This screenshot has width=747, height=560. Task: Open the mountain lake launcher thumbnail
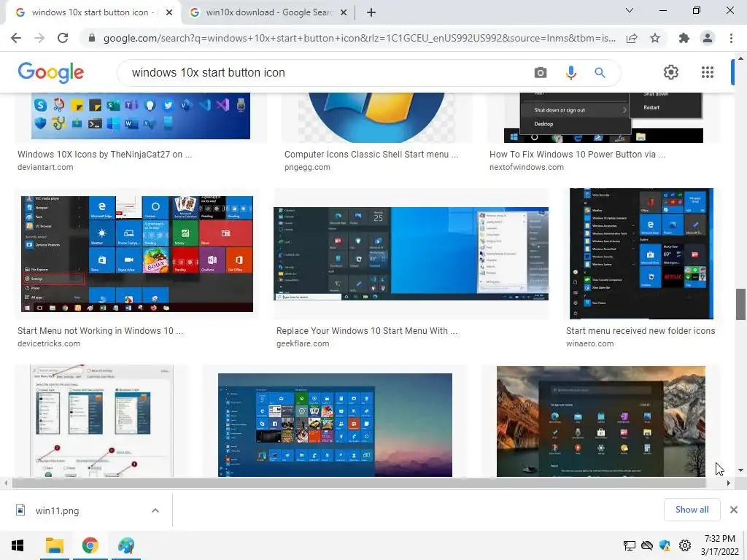click(x=601, y=421)
